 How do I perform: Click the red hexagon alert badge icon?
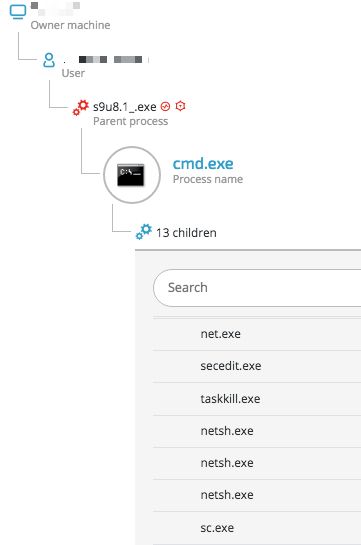[180, 106]
